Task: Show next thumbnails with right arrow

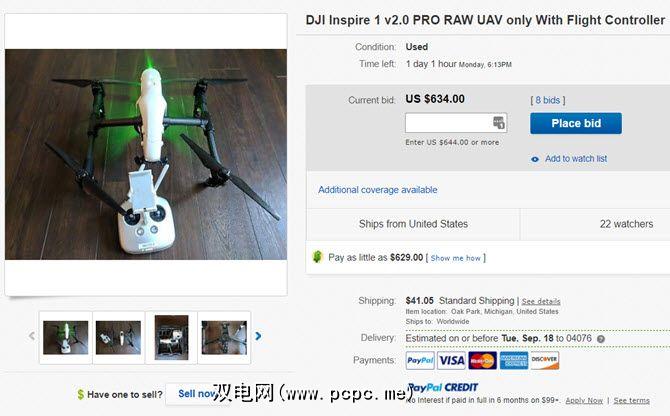Action: point(258,336)
